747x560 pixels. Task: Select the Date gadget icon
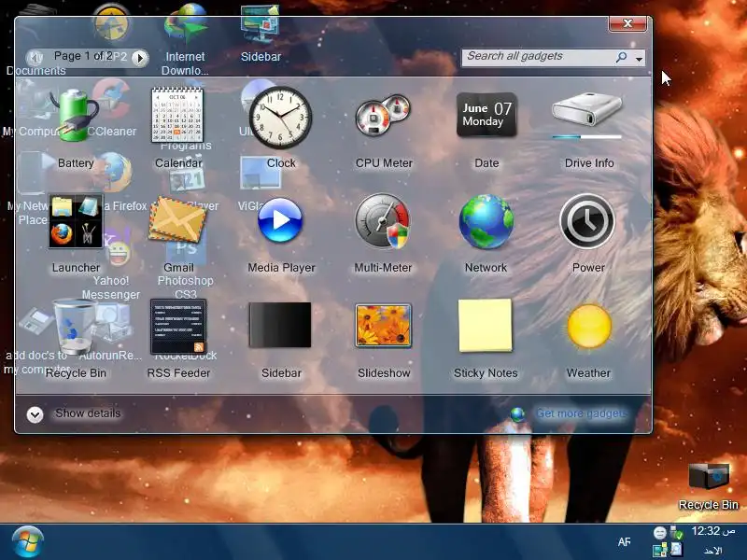[486, 115]
